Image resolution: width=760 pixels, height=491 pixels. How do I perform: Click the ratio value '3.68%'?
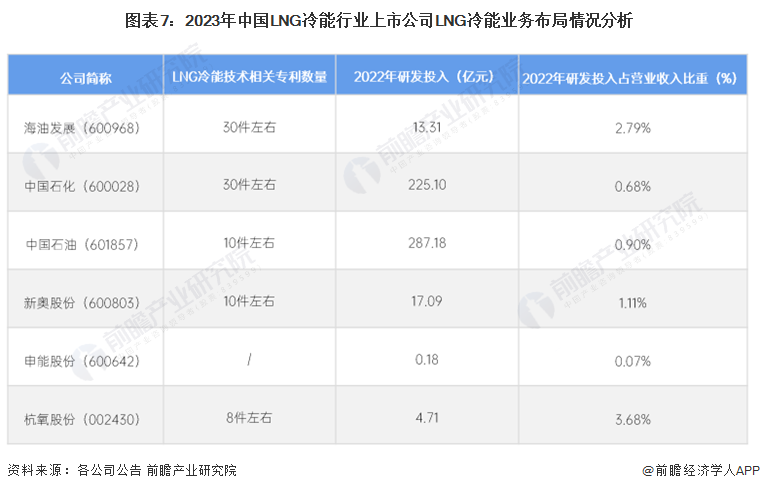[633, 419]
